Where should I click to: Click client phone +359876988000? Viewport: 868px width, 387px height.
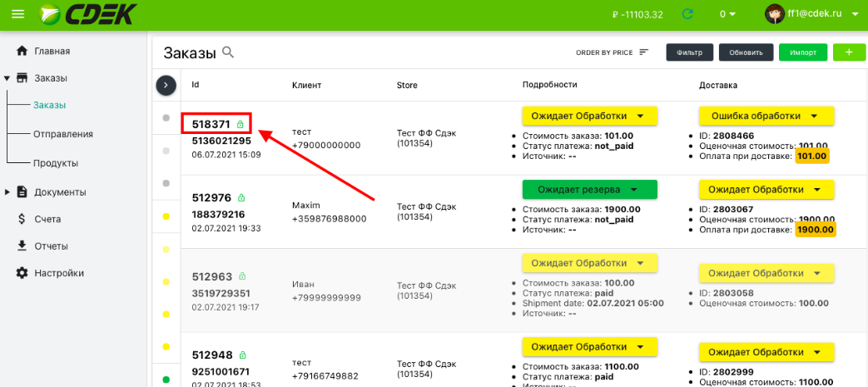point(330,219)
